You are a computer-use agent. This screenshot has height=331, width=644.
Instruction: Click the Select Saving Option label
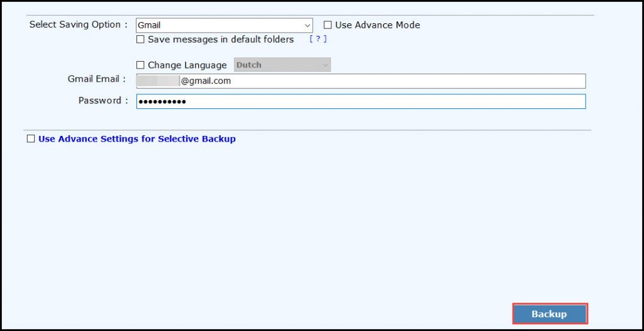[x=78, y=25]
